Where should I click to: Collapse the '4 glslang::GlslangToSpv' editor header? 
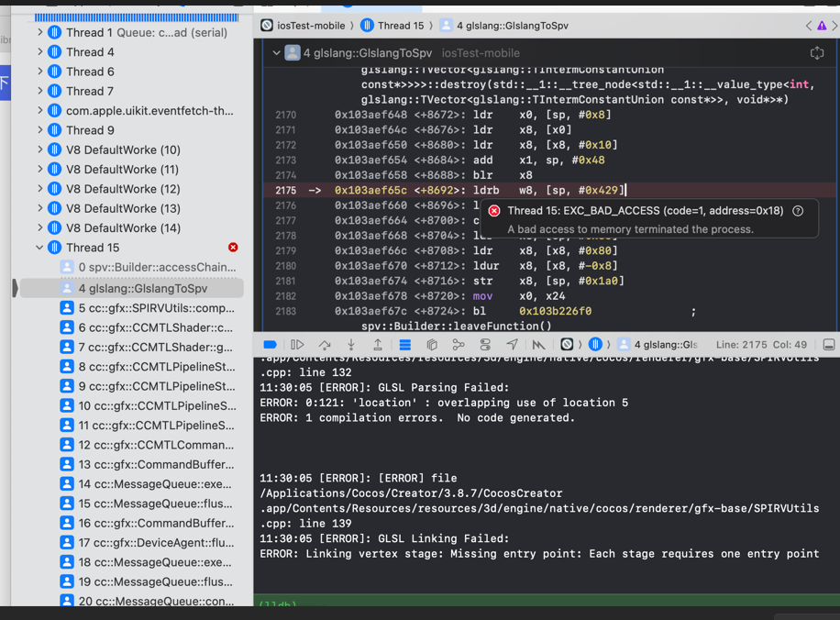point(276,52)
